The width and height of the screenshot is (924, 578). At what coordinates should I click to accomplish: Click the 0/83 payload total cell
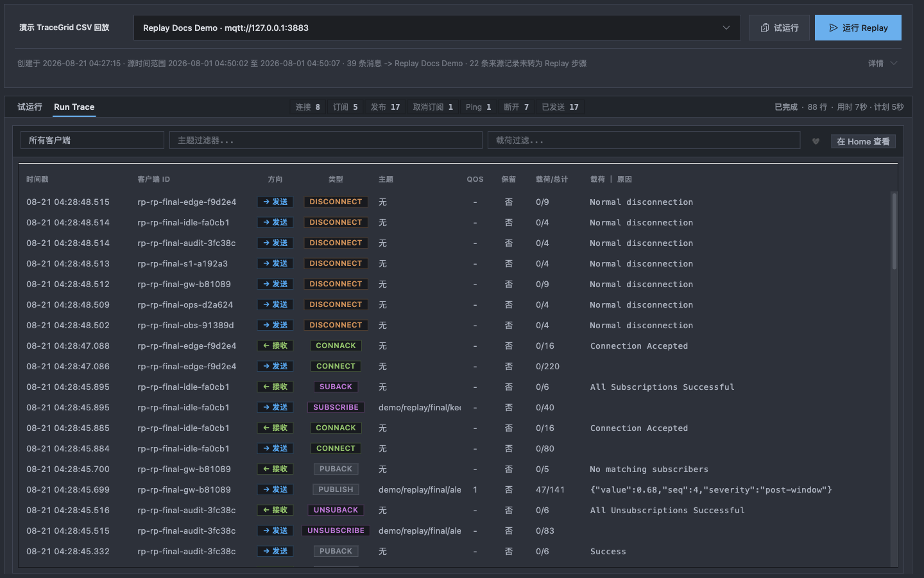(x=545, y=530)
